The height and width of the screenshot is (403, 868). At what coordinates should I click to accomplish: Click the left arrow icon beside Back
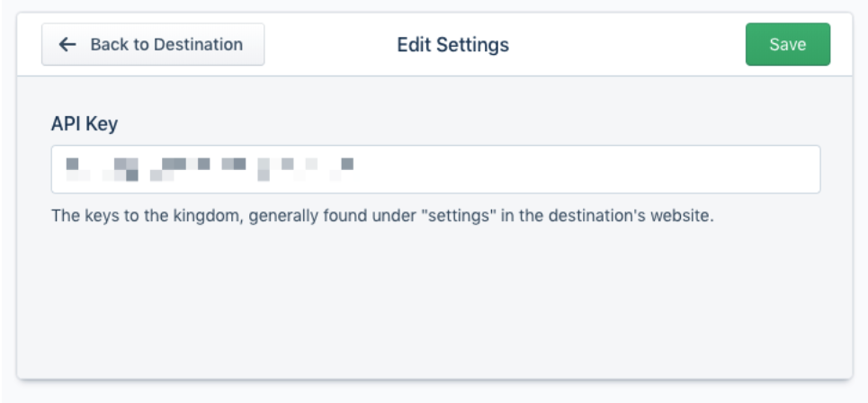coord(67,44)
